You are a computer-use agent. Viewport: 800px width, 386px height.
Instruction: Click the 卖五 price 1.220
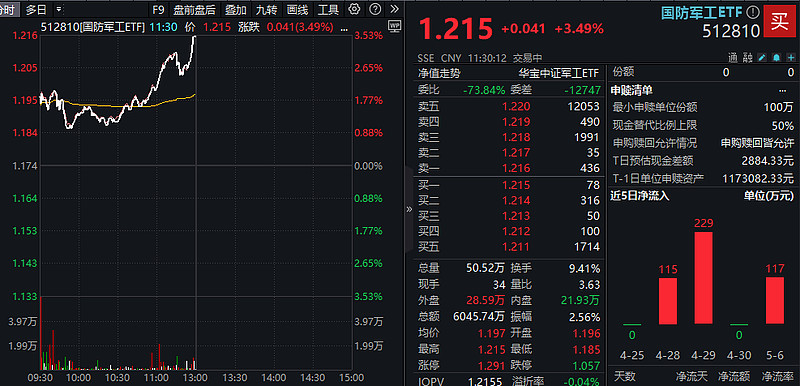[x=516, y=107]
